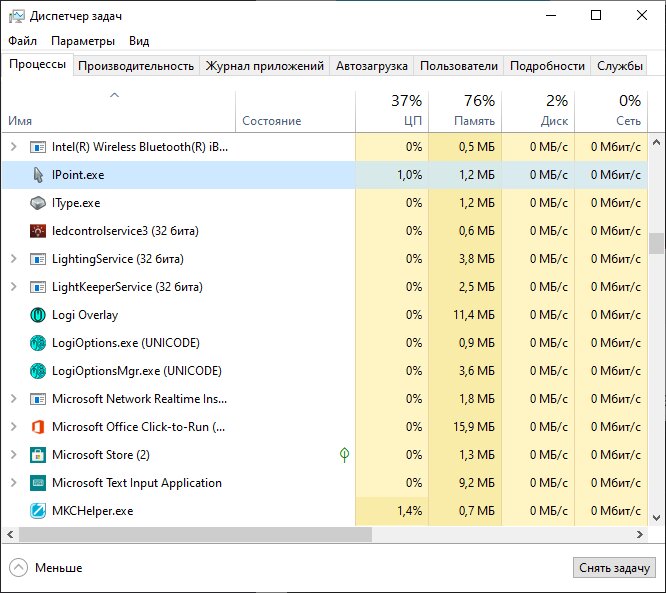Open the Файл menu
This screenshot has width=666, height=593.
click(23, 41)
